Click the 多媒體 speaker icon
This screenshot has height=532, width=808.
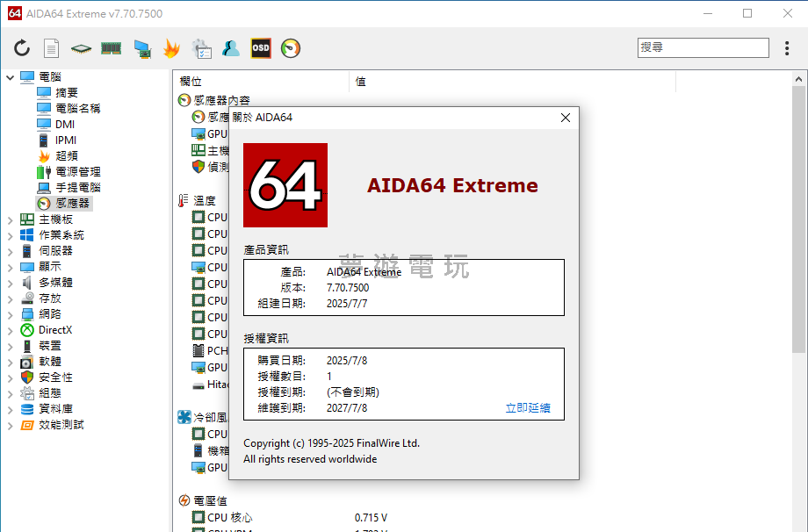point(27,283)
